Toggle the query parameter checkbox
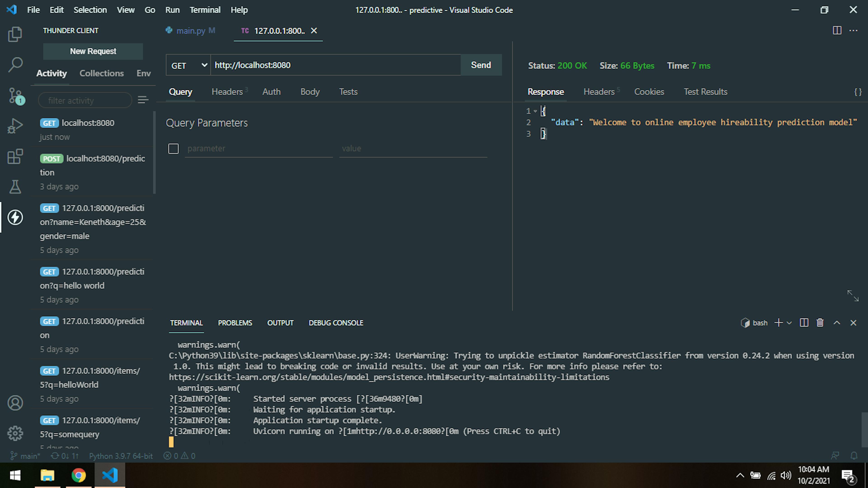The height and width of the screenshot is (488, 868). pyautogui.click(x=173, y=148)
